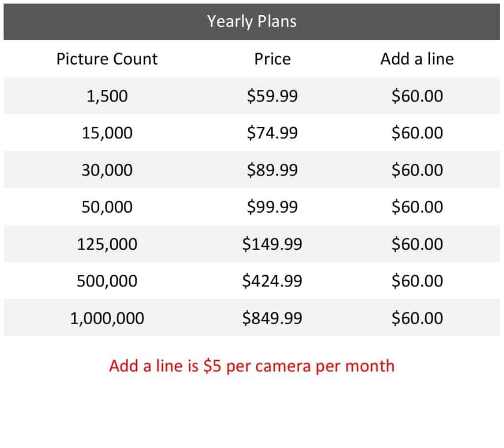Choose the 500,000 picture count plan
This screenshot has height=448, width=504.
click(x=107, y=281)
